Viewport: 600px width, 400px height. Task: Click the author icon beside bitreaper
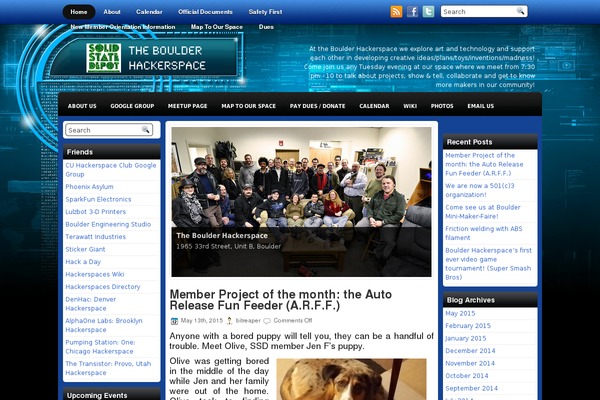[230, 321]
